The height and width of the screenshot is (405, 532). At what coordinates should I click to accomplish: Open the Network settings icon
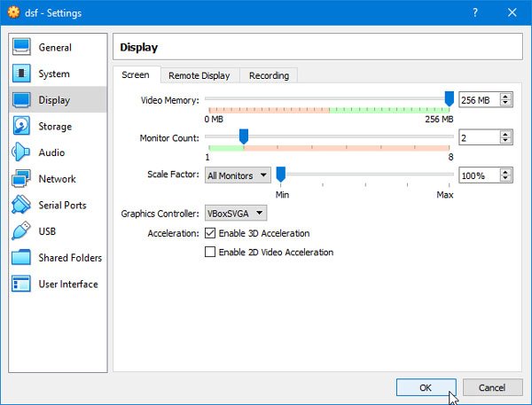(22, 179)
